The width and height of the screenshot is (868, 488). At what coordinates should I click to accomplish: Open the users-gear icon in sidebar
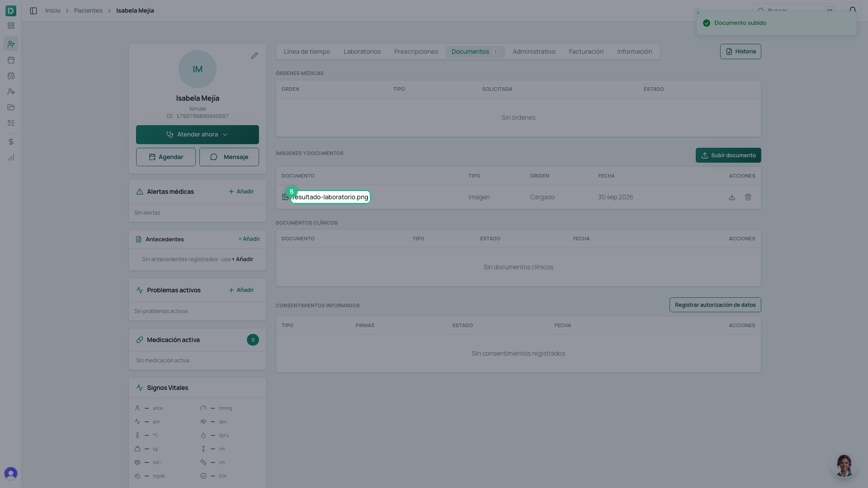(x=11, y=92)
